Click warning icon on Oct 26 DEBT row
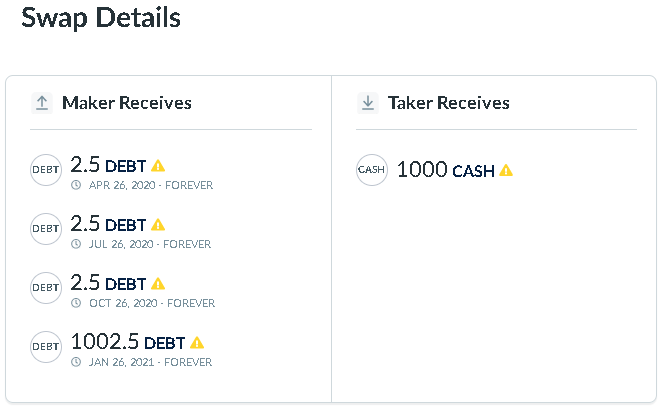 pyautogui.click(x=158, y=284)
